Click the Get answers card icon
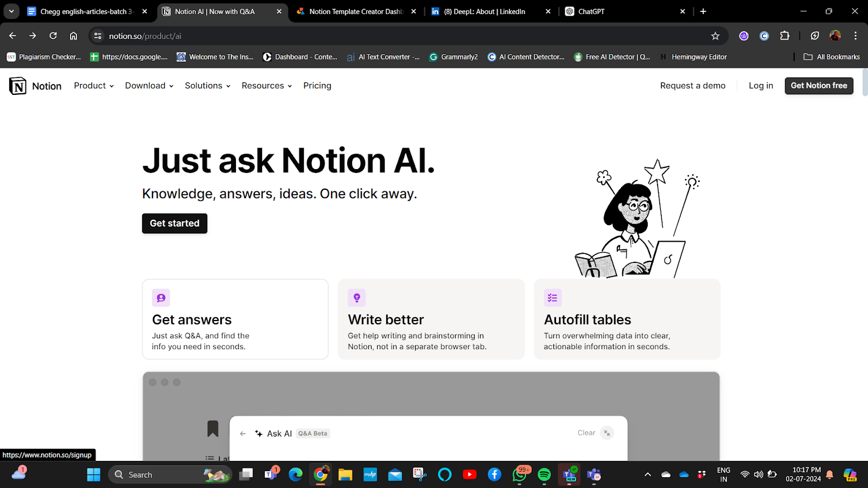Screen dimensions: 868x488 point(161,298)
